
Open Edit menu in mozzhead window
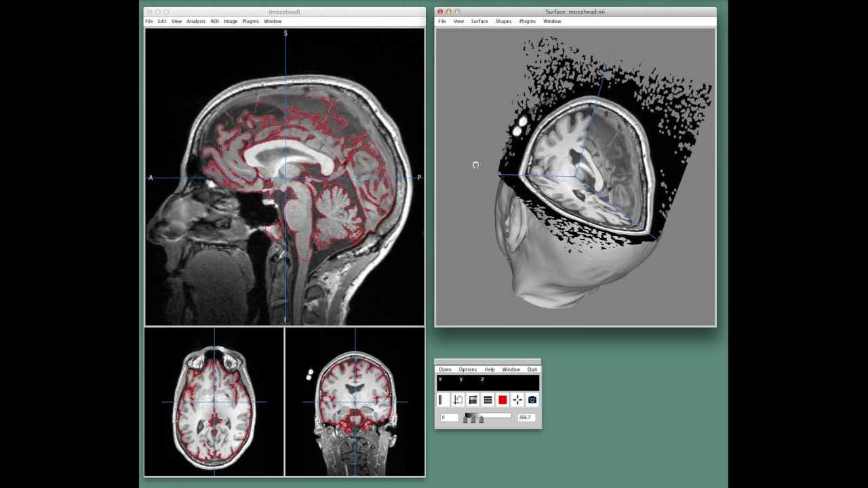[162, 22]
